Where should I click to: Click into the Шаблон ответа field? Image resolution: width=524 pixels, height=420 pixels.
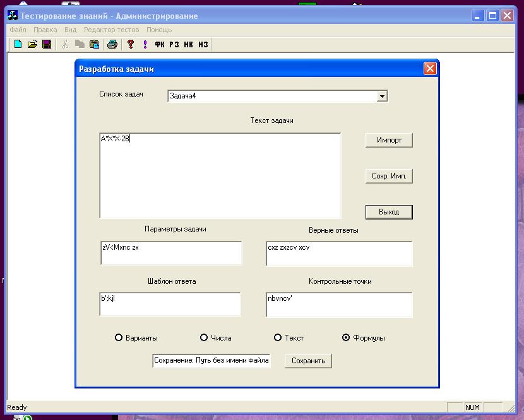[170, 304]
